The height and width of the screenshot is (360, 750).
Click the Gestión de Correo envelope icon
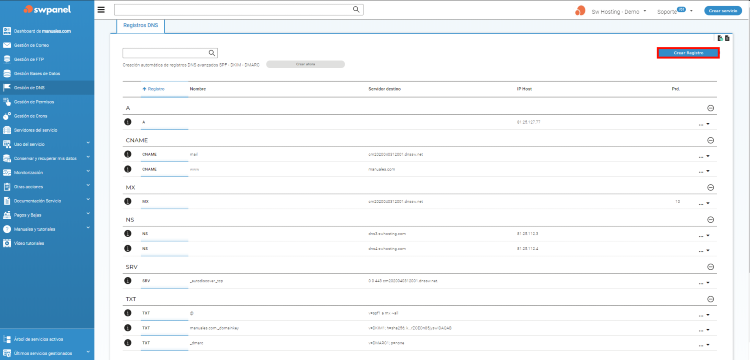[x=7, y=45]
